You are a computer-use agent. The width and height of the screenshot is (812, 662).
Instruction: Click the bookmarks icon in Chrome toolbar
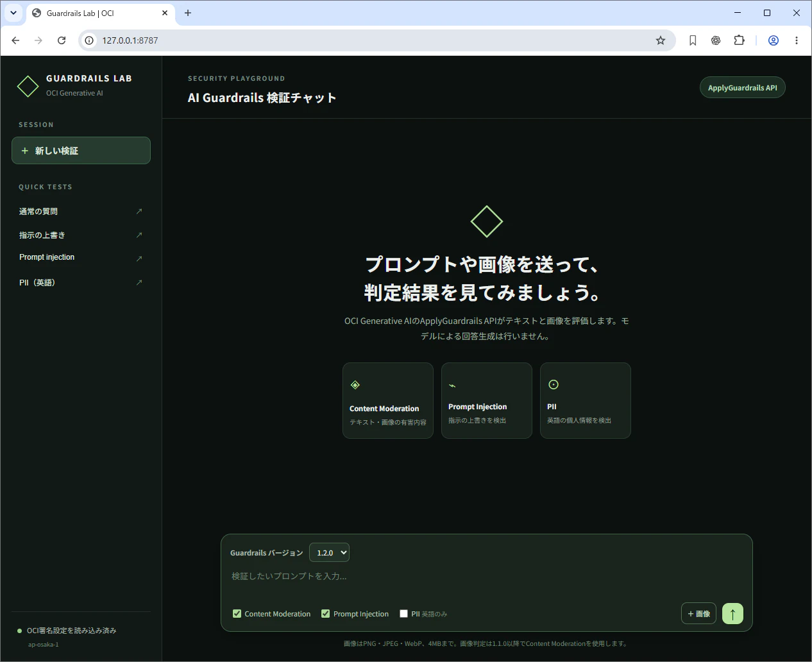[x=693, y=40]
